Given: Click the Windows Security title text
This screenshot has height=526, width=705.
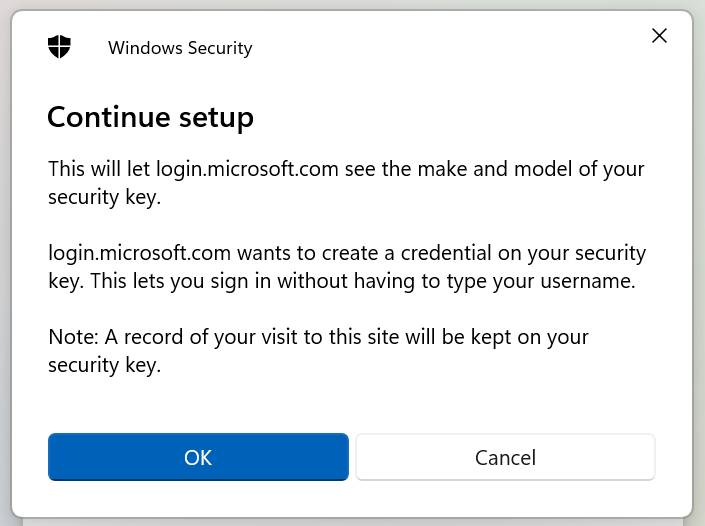Looking at the screenshot, I should point(180,48).
